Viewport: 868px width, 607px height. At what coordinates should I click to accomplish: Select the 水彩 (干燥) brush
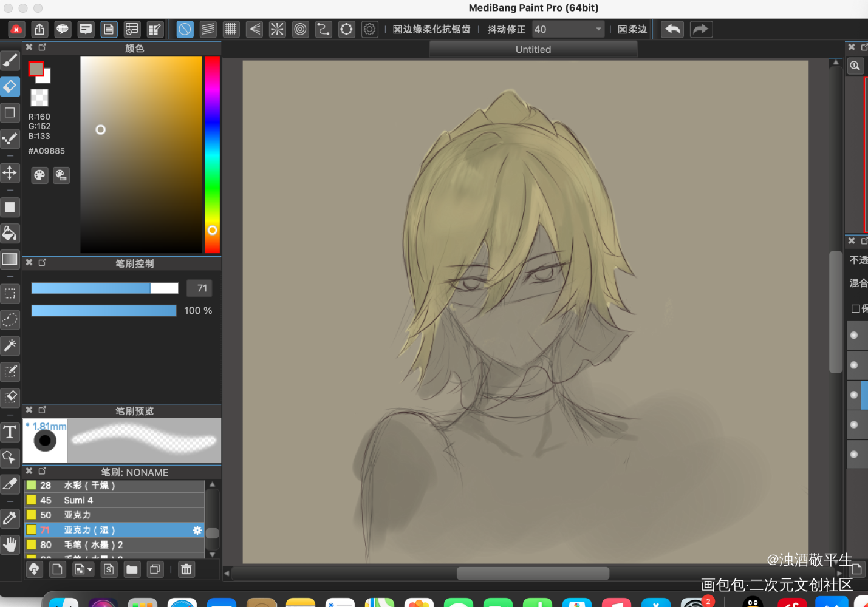coord(114,486)
